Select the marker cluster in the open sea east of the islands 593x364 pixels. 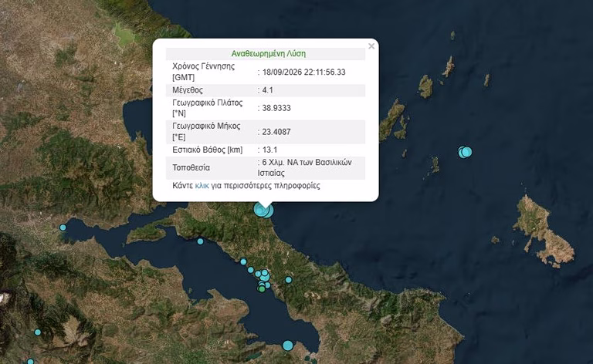[x=465, y=152]
